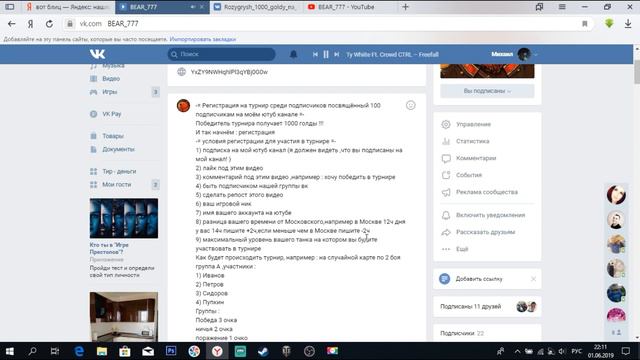Click the Game of Thrones ad thumbnail
The width and height of the screenshot is (640, 360).
(124, 218)
